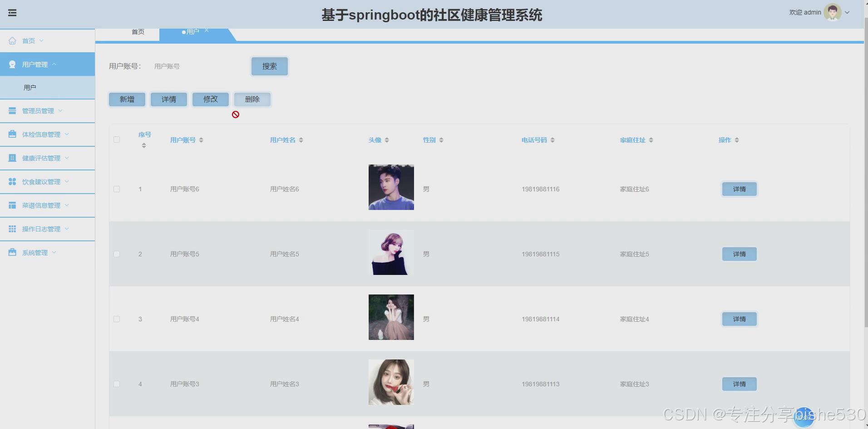This screenshot has height=429, width=868.
Task: Open 健康评估管理 menu
Action: coord(48,158)
